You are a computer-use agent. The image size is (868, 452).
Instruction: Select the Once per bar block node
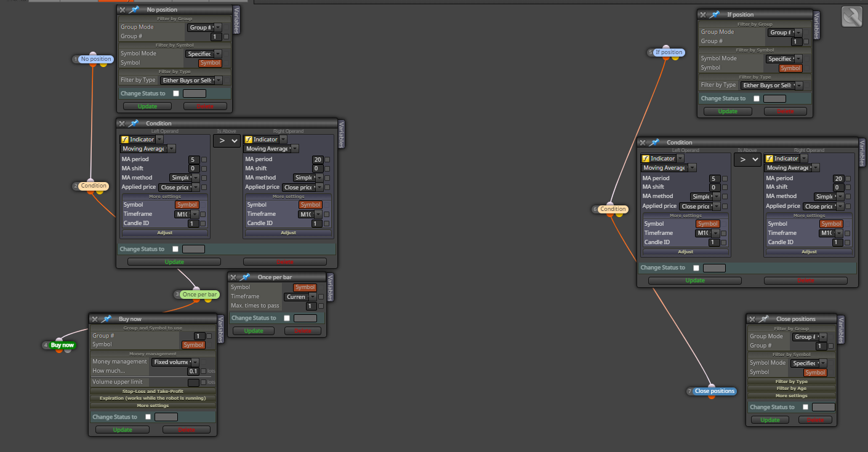tap(199, 295)
